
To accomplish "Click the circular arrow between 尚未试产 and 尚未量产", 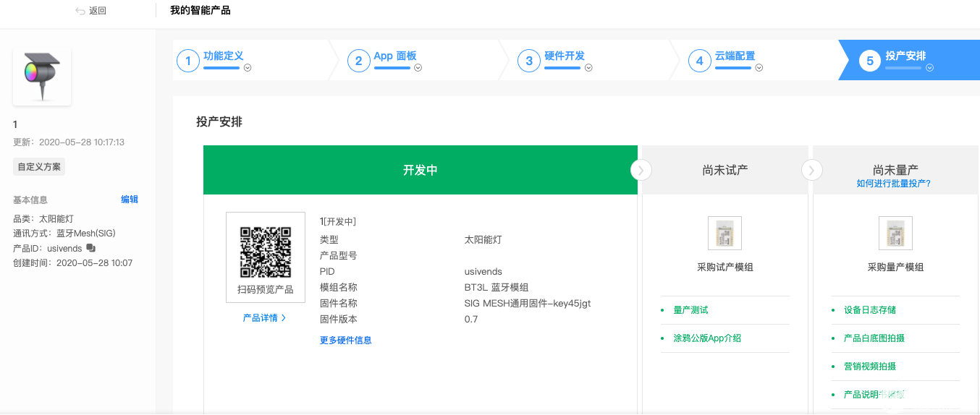I will coord(812,170).
